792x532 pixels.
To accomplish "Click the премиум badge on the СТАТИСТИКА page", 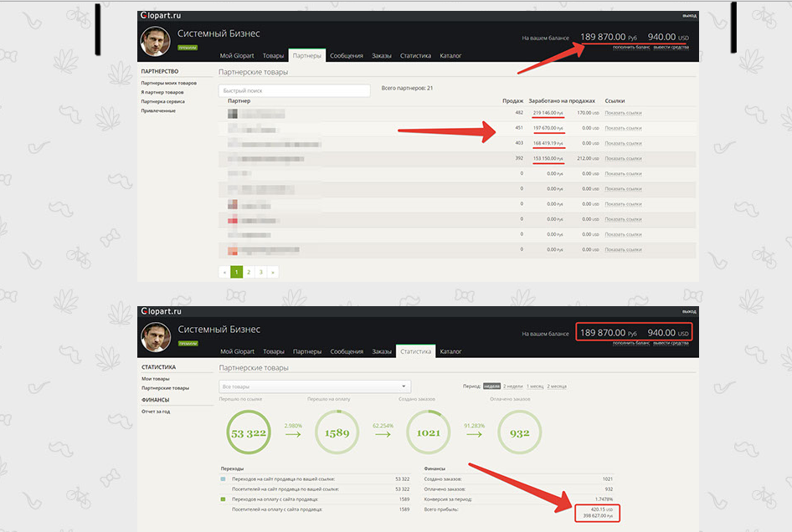I will coord(188,344).
